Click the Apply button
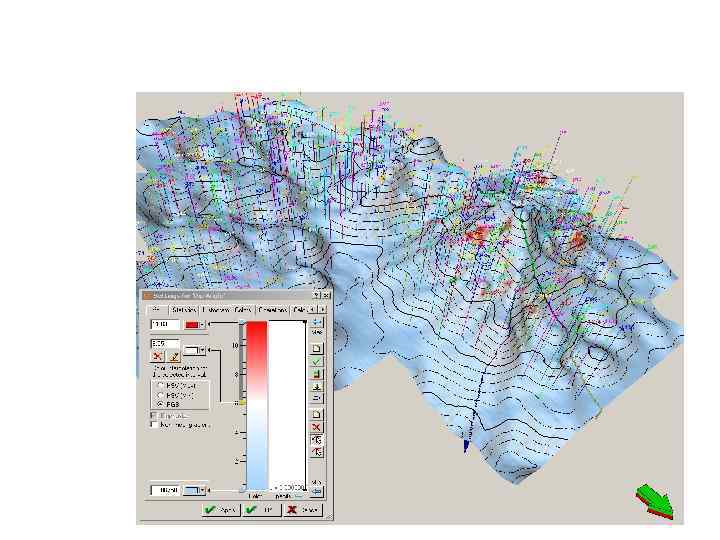Viewport: 720px width, 540px height. (221, 510)
